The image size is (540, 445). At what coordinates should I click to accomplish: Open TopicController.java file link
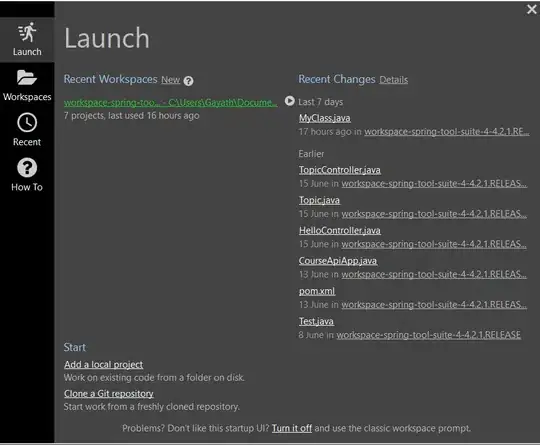point(340,170)
